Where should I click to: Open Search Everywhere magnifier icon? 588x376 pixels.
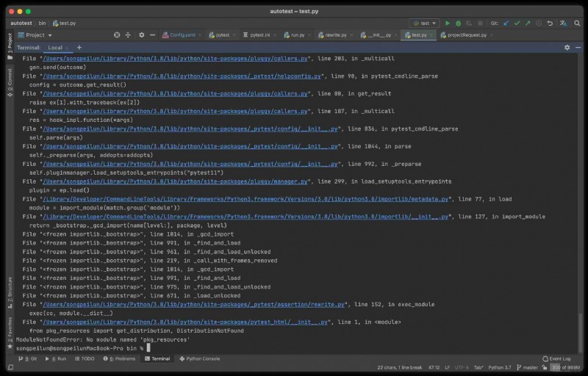[577, 23]
